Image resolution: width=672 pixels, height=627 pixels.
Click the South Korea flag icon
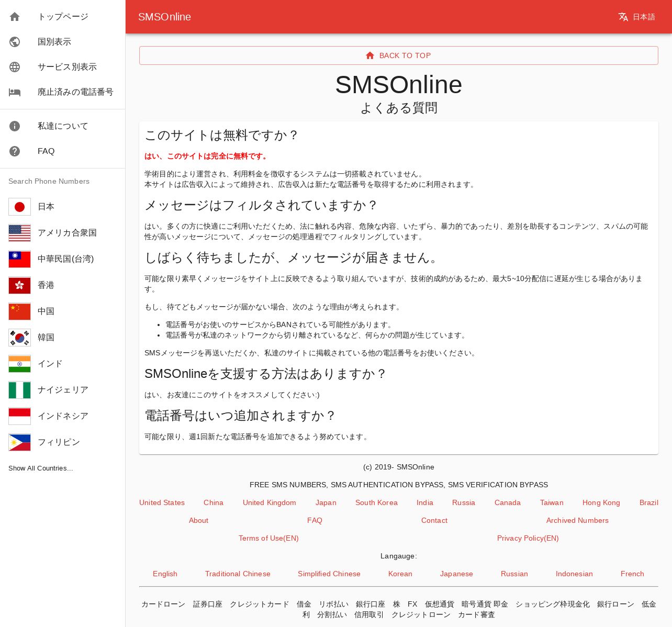pyautogui.click(x=19, y=338)
